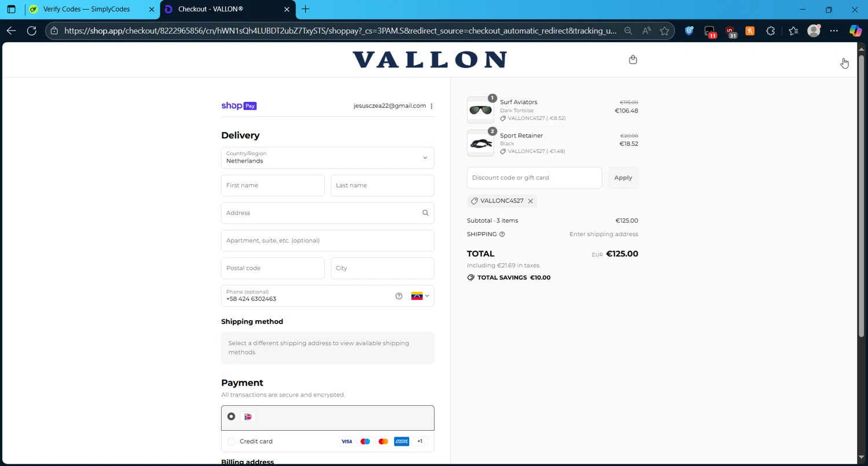Click the Sport Retainer product thumbnail
868x466 pixels.
click(480, 143)
